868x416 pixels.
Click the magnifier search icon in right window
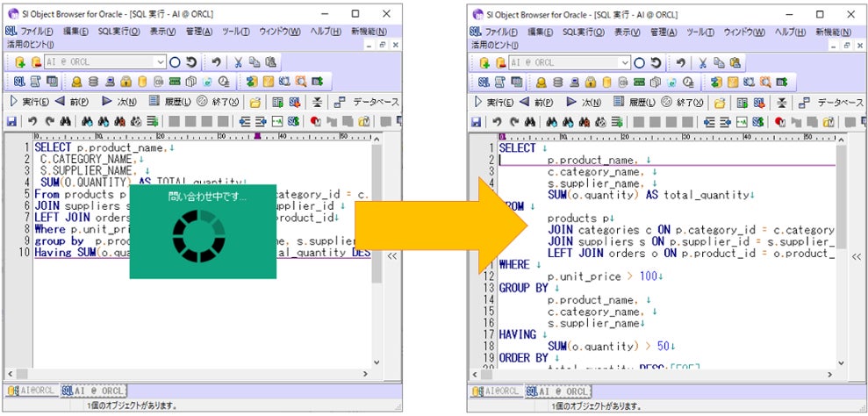pyautogui.click(x=765, y=82)
